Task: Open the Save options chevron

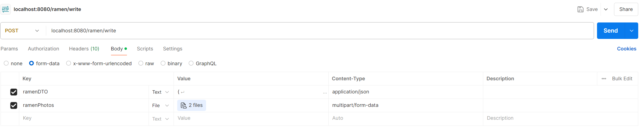Action: pos(606,9)
